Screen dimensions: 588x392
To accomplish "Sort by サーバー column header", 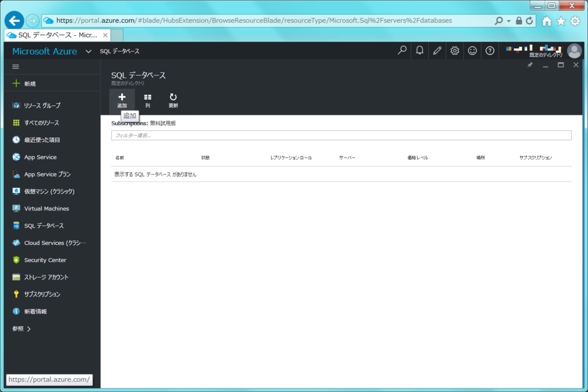I will [x=347, y=157].
